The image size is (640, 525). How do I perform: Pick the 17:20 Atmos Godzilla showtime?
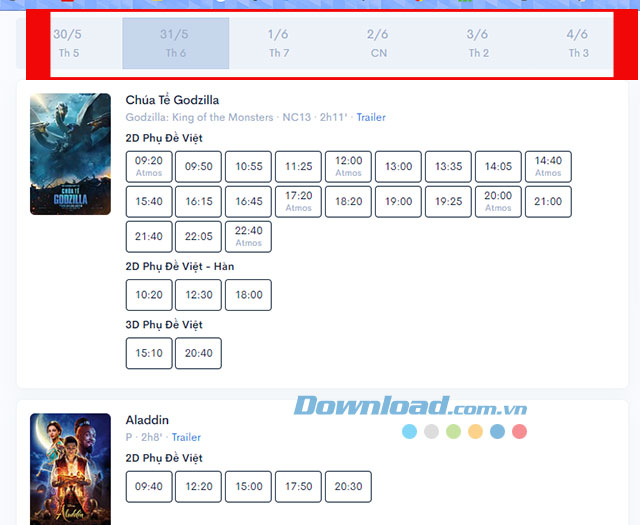[x=298, y=202]
